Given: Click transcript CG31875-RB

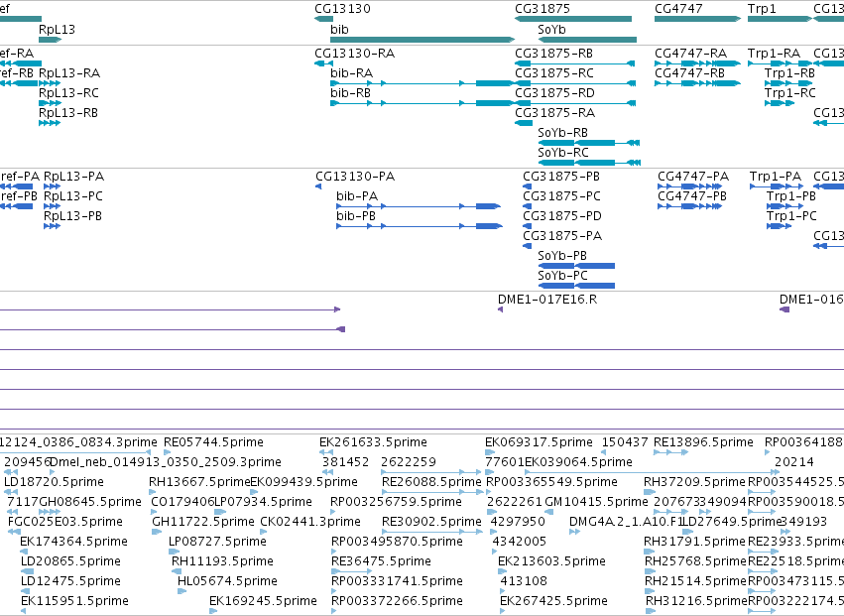Looking at the screenshot, I should pyautogui.click(x=553, y=54).
